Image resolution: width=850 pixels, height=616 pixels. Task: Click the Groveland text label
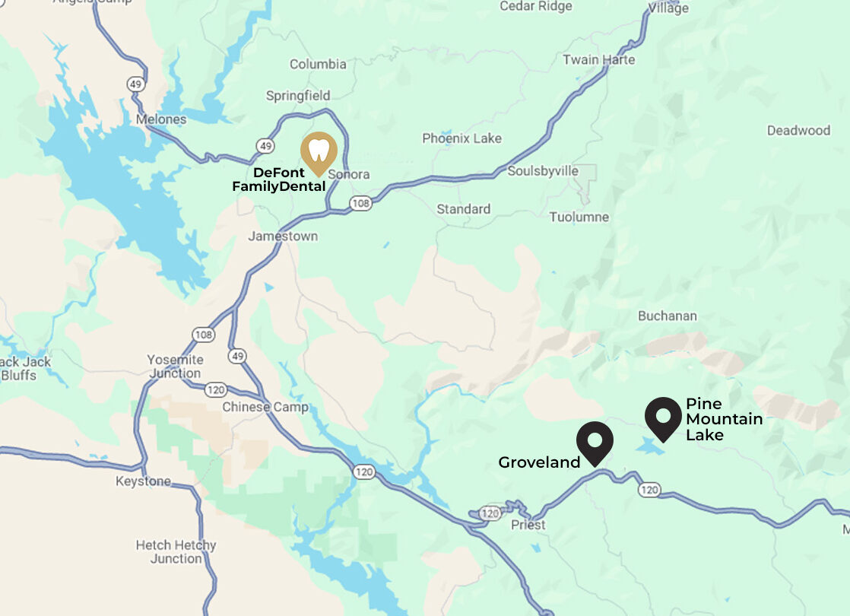click(539, 462)
